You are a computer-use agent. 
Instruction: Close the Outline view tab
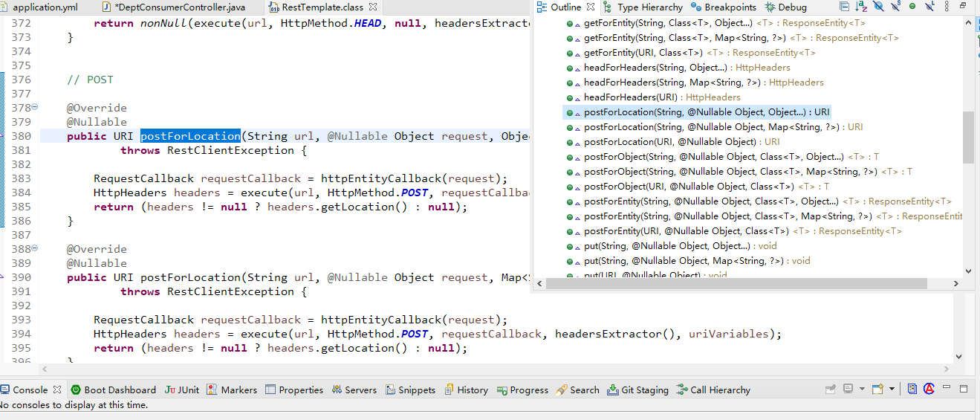click(x=591, y=7)
